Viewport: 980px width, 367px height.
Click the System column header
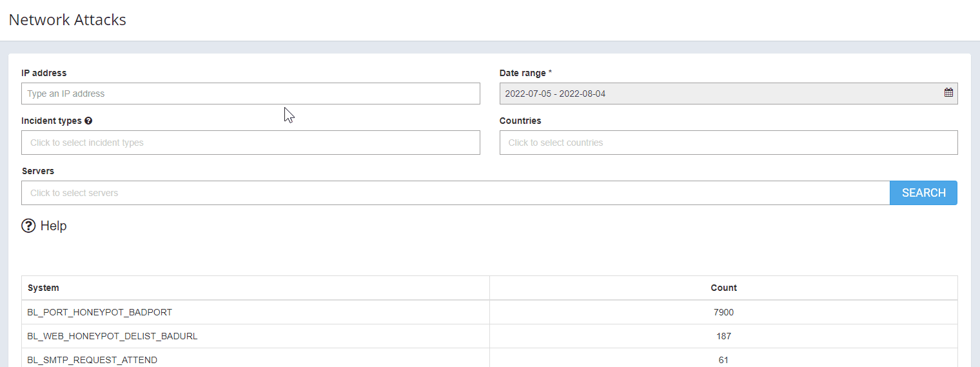tap(44, 288)
